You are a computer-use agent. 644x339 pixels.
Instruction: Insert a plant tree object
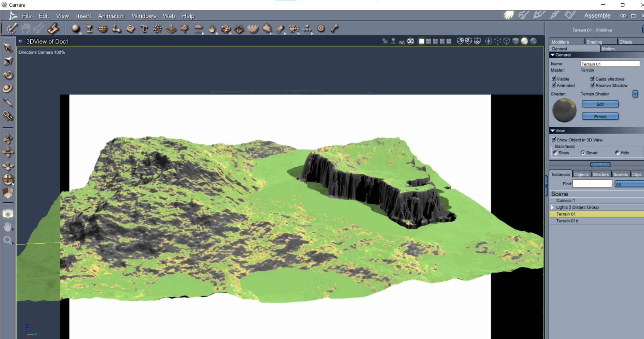(x=185, y=29)
